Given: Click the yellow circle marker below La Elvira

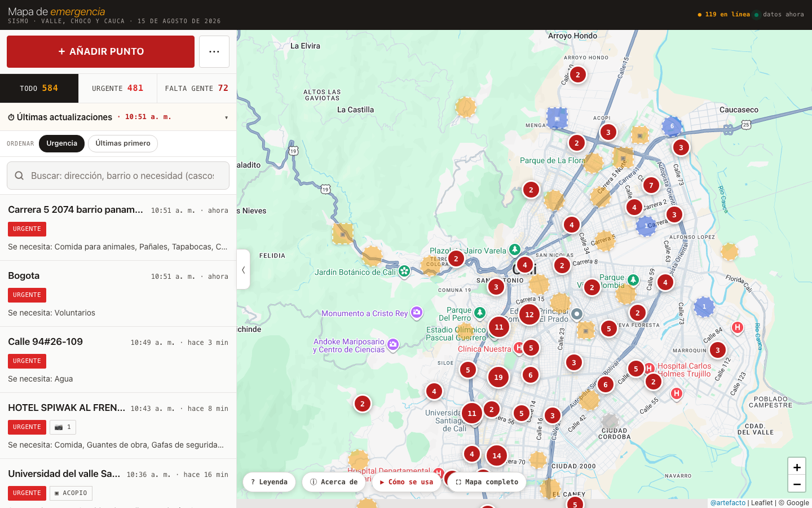Looking at the screenshot, I should (466, 107).
